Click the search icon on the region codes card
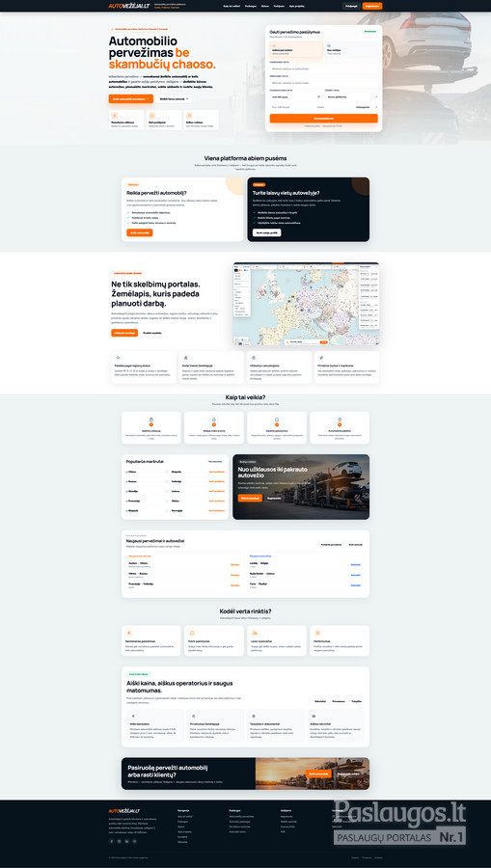491x868 pixels. 118,358
